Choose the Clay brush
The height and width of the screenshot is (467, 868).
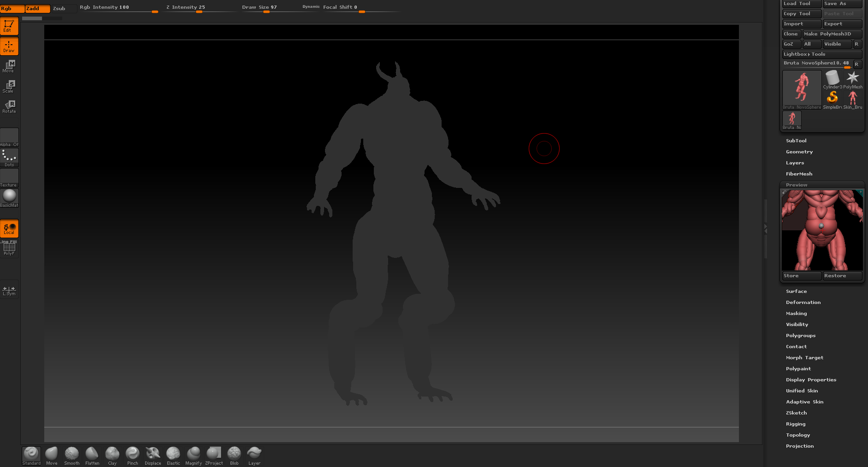click(x=112, y=455)
